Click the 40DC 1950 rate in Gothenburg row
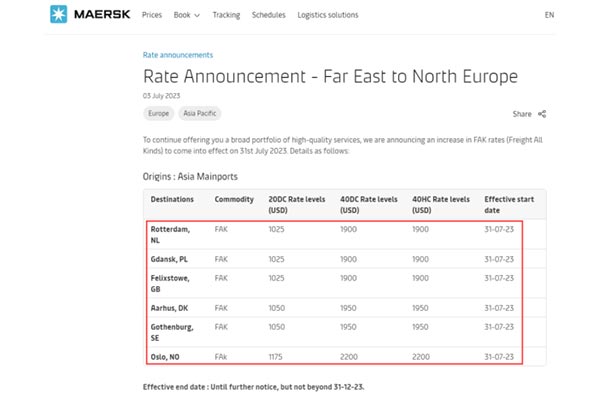 coord(348,327)
